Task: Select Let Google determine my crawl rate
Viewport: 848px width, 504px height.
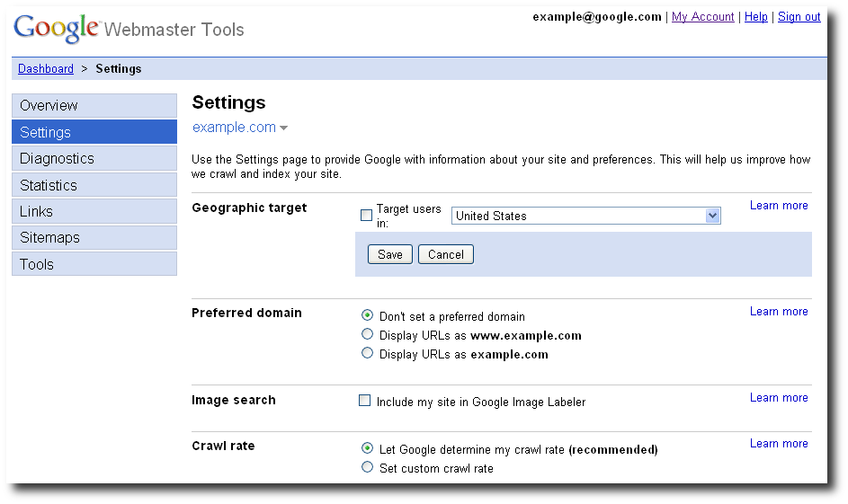Action: tap(367, 447)
